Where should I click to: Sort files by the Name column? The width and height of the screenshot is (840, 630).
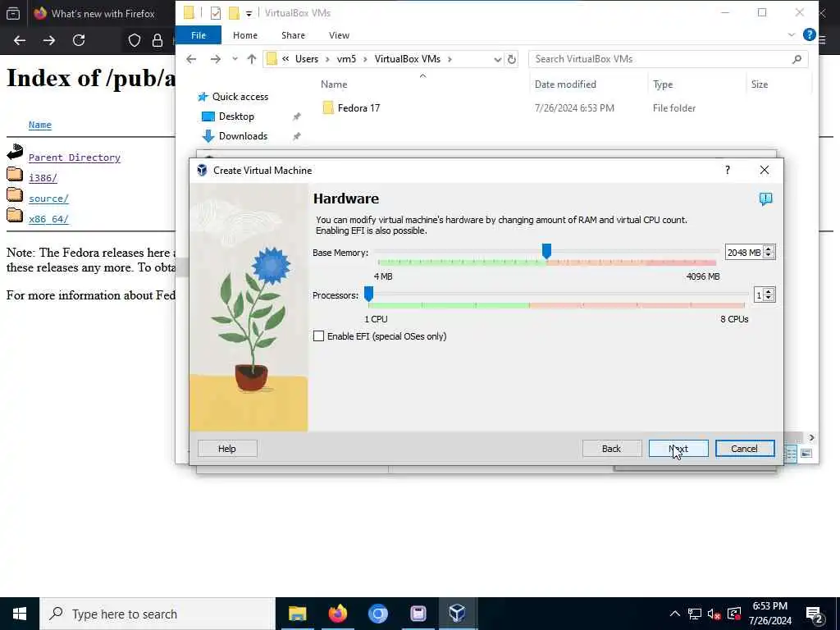[x=334, y=84]
